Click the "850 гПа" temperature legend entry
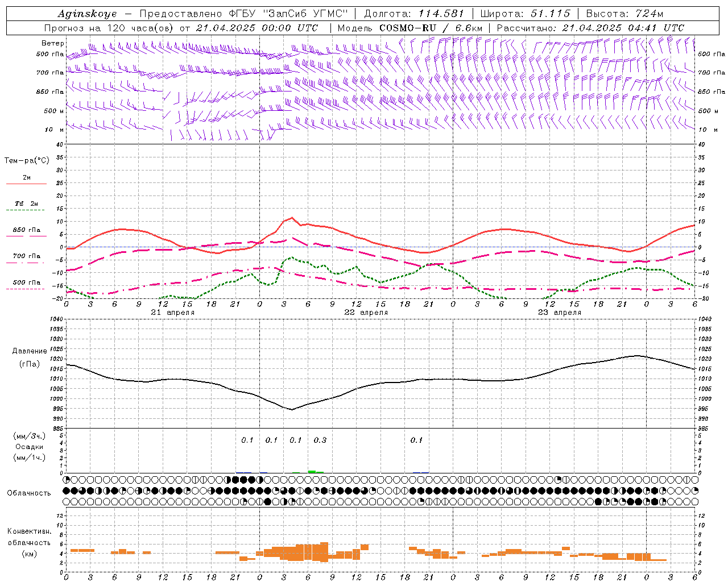The height and width of the screenshot is (582, 728). tap(26, 230)
